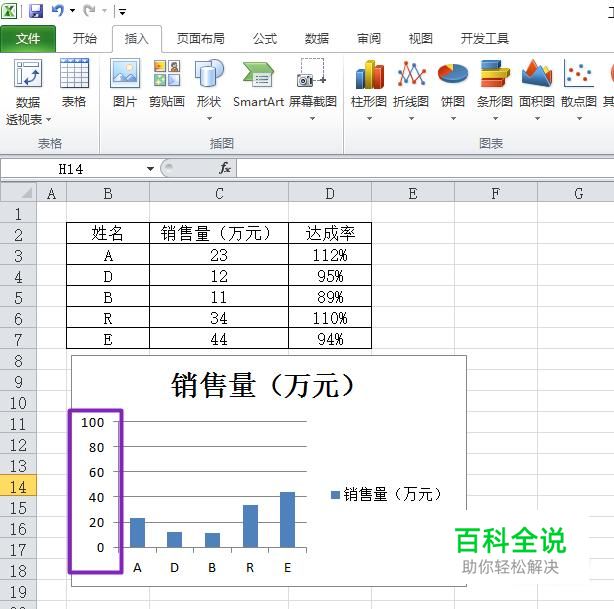Select column C header
The height and width of the screenshot is (609, 614).
pos(219,193)
